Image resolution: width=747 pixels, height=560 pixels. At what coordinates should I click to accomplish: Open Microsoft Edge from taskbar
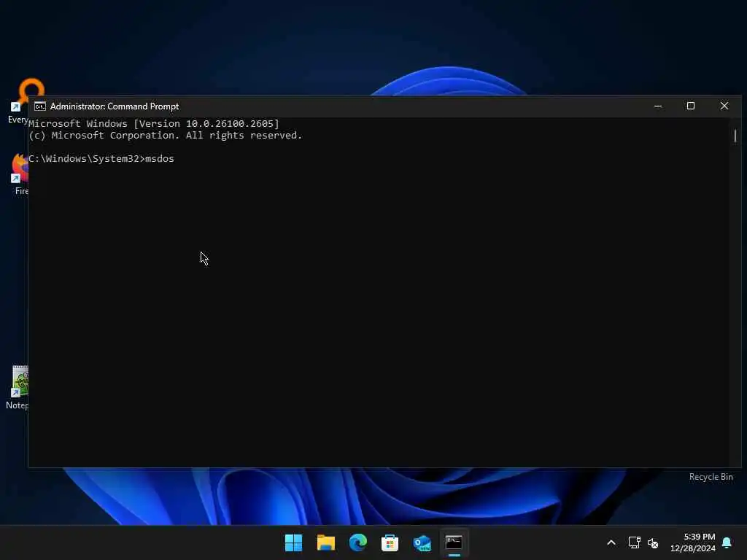click(x=357, y=542)
